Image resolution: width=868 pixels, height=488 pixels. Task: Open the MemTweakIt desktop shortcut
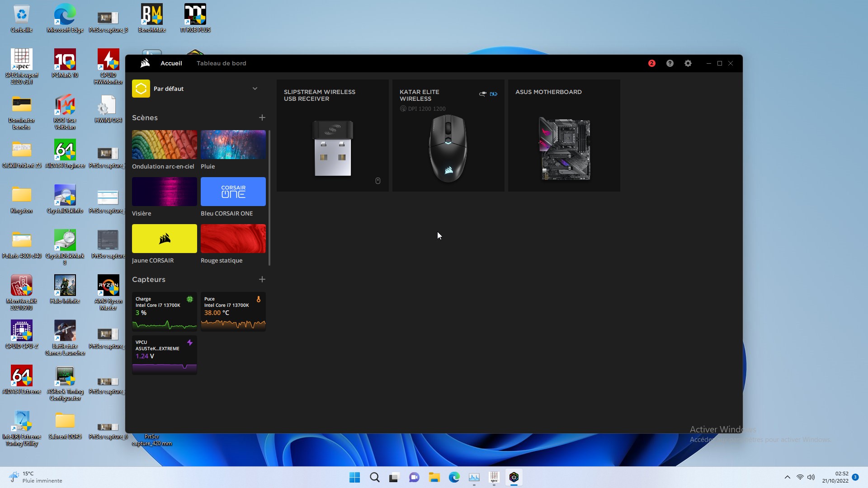click(22, 292)
